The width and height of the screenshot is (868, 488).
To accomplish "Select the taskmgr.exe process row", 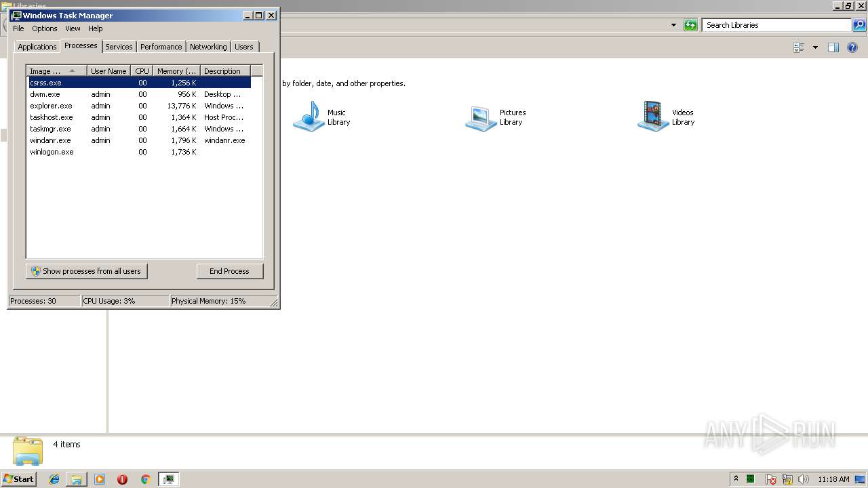I will pyautogui.click(x=139, y=129).
